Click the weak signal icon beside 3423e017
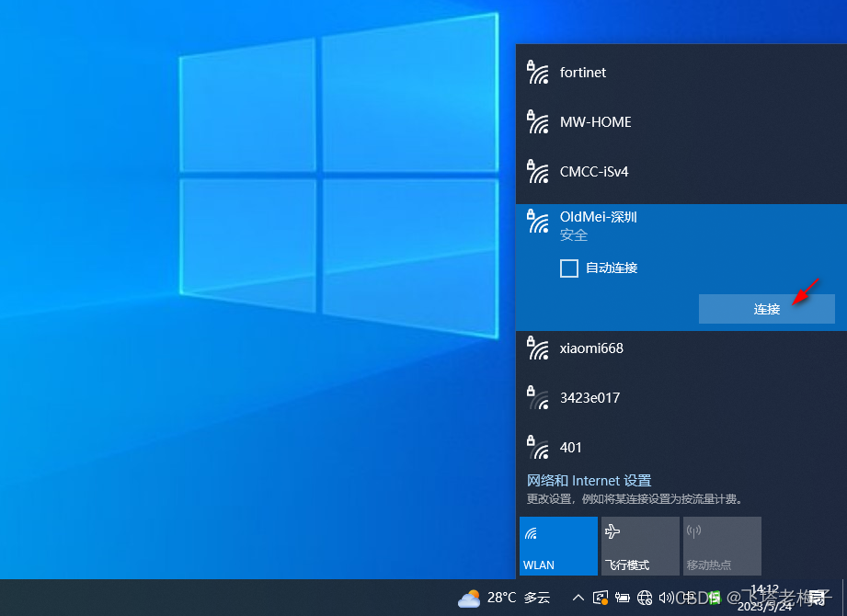 click(538, 397)
